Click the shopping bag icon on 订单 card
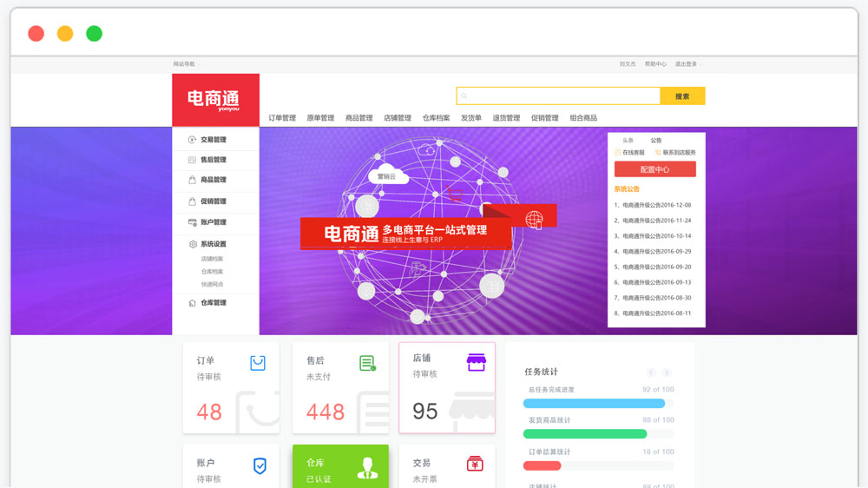The image size is (868, 488). point(258,363)
